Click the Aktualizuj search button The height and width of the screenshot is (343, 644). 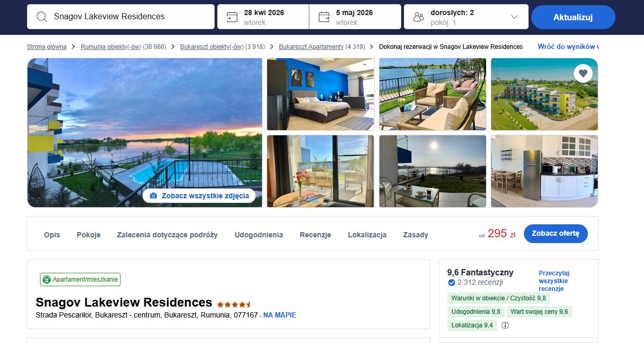(x=573, y=17)
